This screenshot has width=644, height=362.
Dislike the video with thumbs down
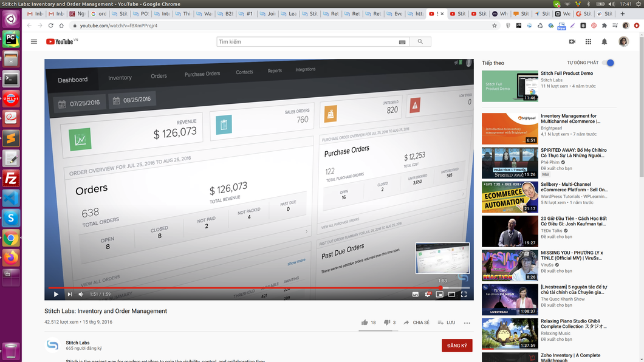point(387,323)
